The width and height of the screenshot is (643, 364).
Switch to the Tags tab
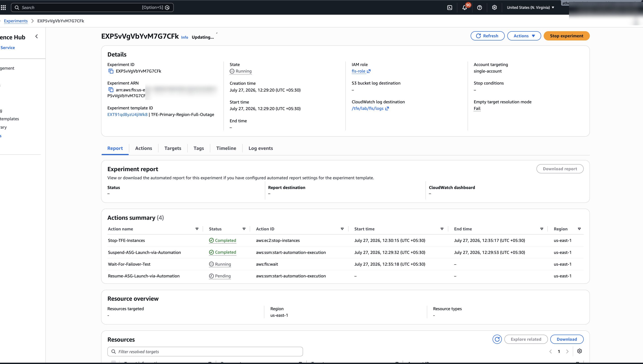click(x=199, y=148)
